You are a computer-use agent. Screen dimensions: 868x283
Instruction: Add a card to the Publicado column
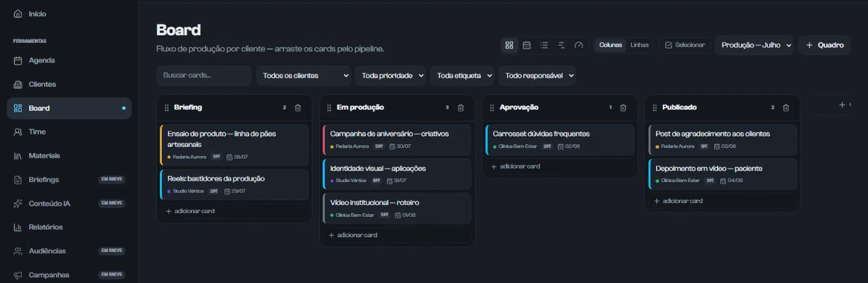[722, 201]
